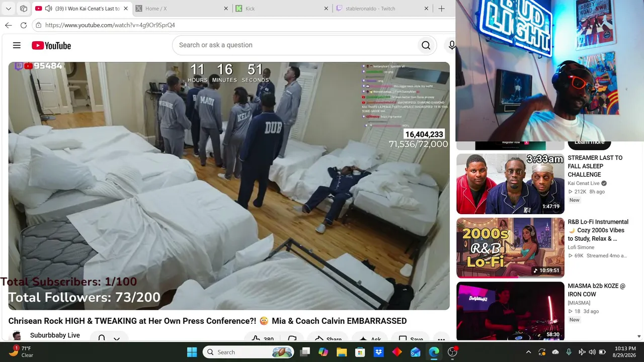Click the main video player to pause
644x362 pixels.
(229, 186)
